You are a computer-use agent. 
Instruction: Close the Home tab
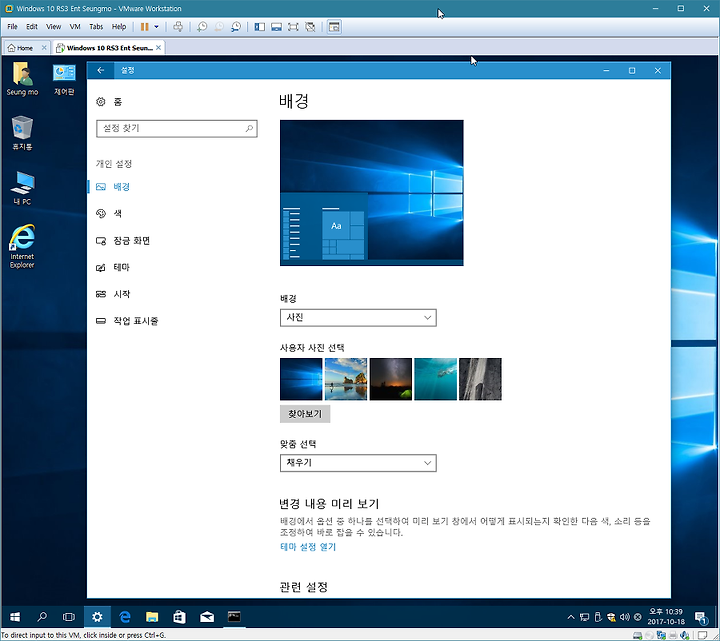tap(44, 47)
